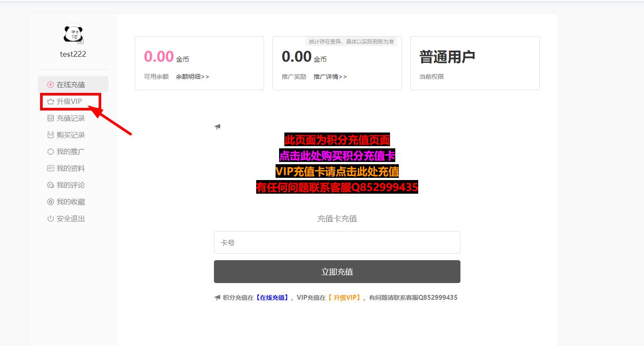Click the icon beside 充值记录
This screenshot has height=346, width=644.
[x=51, y=118]
